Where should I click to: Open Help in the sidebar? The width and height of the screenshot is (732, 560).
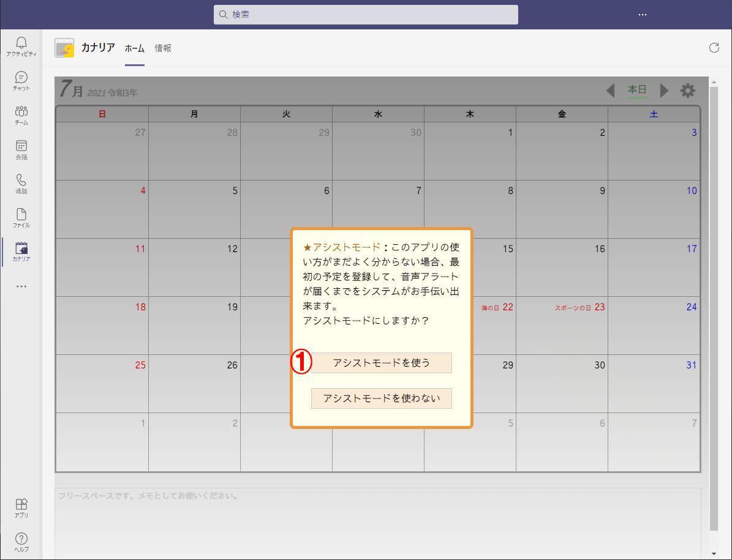pos(21,543)
